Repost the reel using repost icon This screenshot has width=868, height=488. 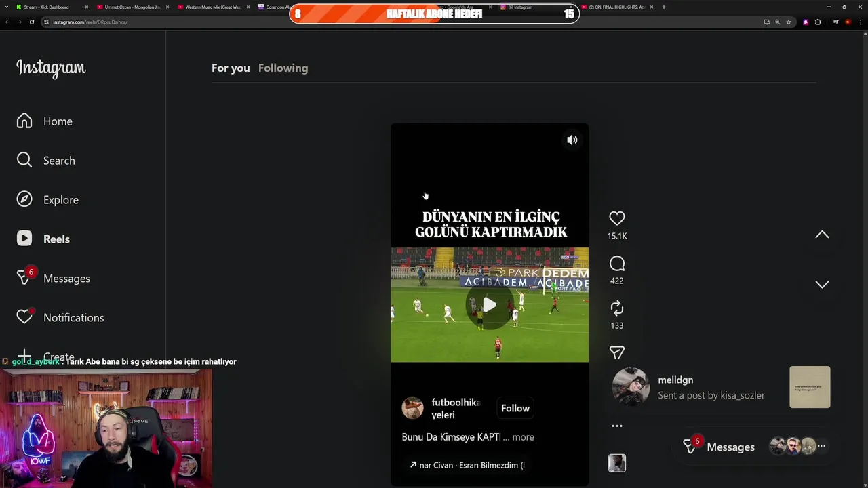click(x=616, y=308)
